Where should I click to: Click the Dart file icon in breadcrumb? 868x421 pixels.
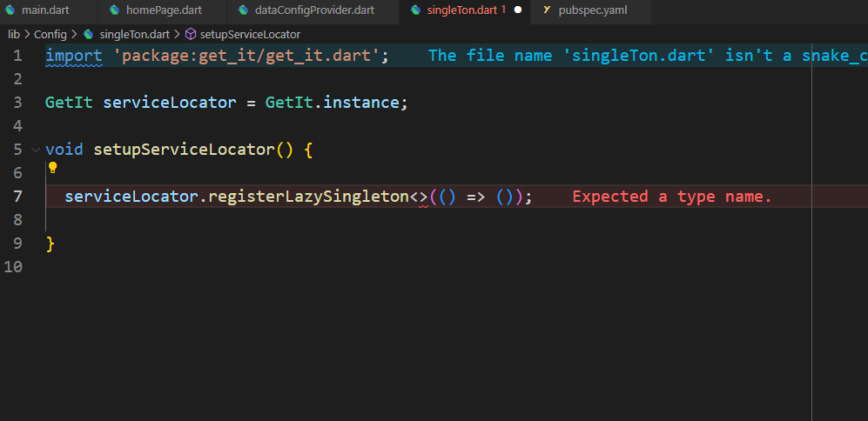[x=88, y=34]
